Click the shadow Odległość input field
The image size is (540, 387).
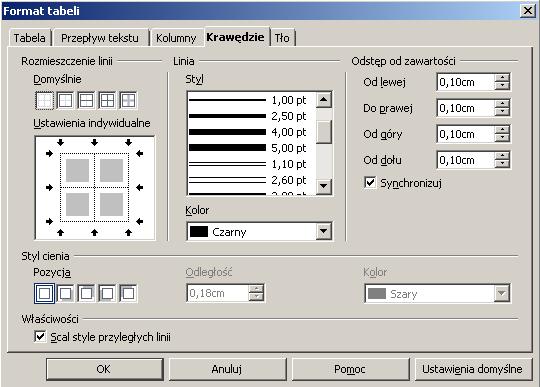(218, 293)
